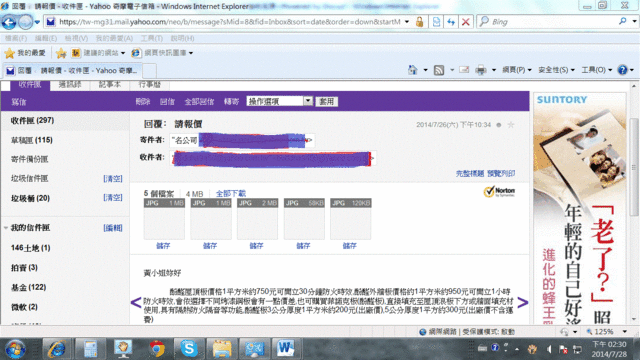Screen dimensions: 640x360
Task: Open the 工具(T) menu
Action: (151, 38)
